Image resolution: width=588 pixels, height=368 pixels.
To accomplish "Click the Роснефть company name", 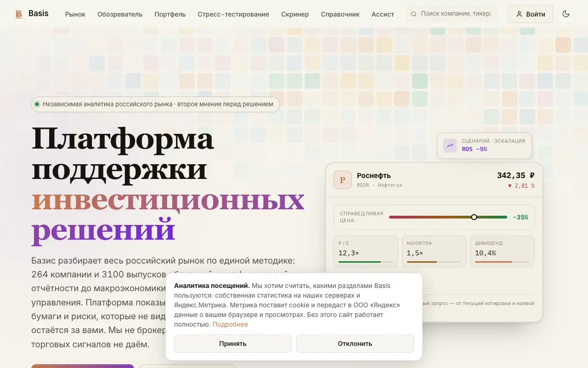I will point(374,175).
